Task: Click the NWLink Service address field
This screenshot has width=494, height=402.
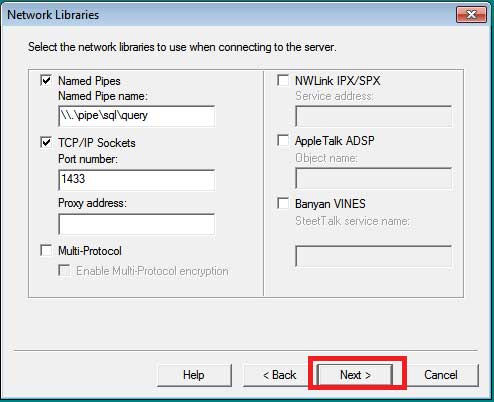Action: click(374, 116)
